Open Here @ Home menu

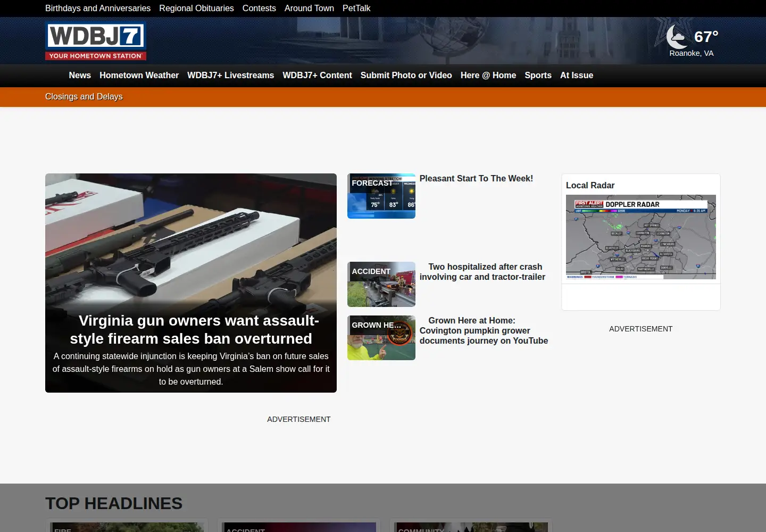pos(488,76)
